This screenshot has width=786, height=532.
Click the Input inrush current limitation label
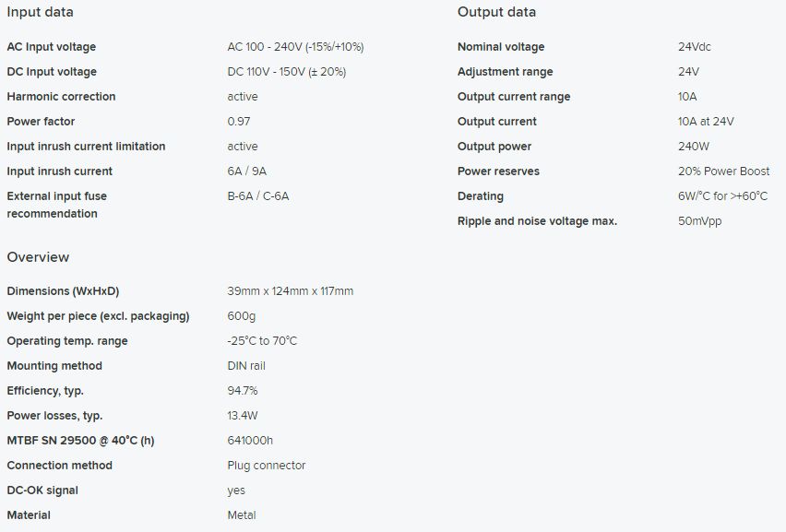pos(86,147)
